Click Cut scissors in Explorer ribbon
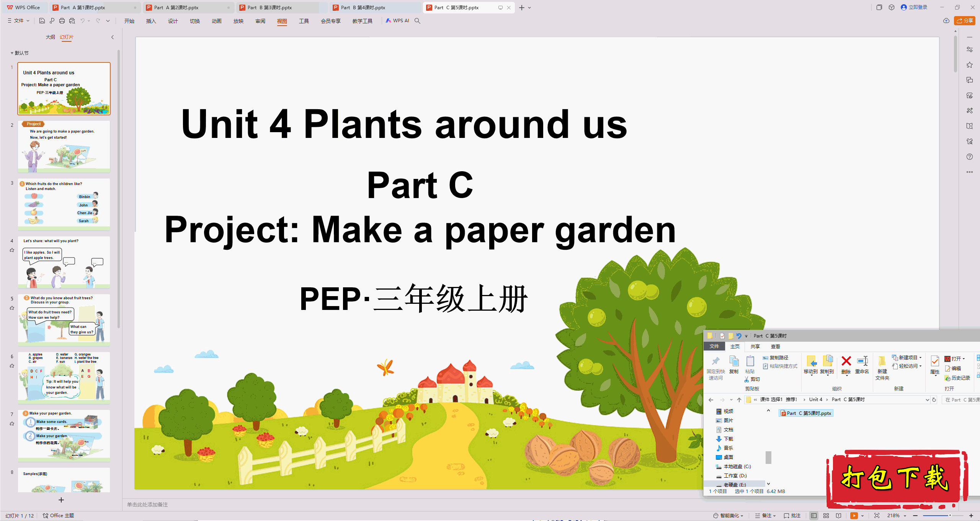980x521 pixels. pos(752,379)
